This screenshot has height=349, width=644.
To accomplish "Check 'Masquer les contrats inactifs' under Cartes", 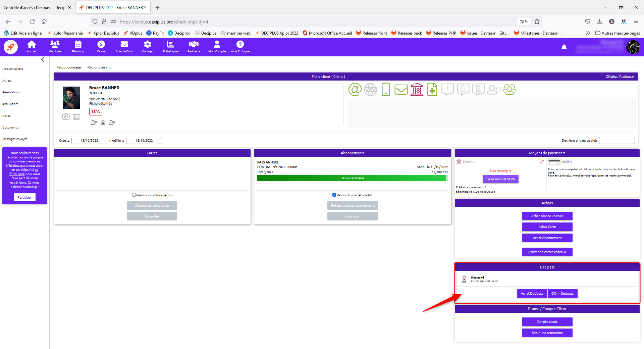I will [134, 195].
